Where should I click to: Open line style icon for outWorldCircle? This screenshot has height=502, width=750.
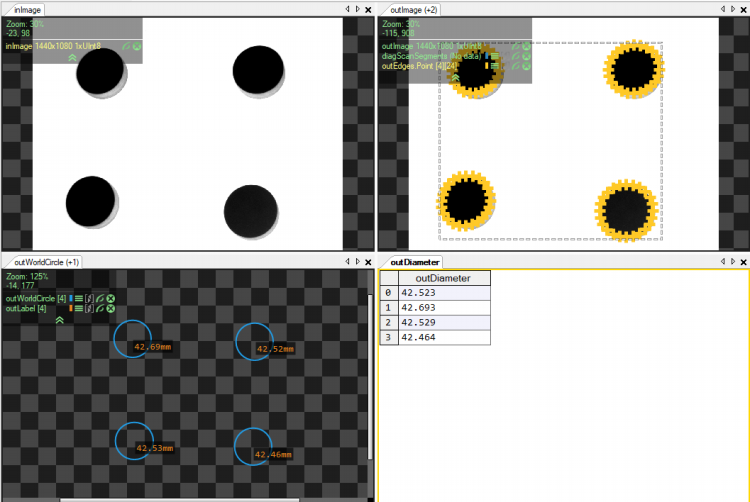tap(79, 298)
